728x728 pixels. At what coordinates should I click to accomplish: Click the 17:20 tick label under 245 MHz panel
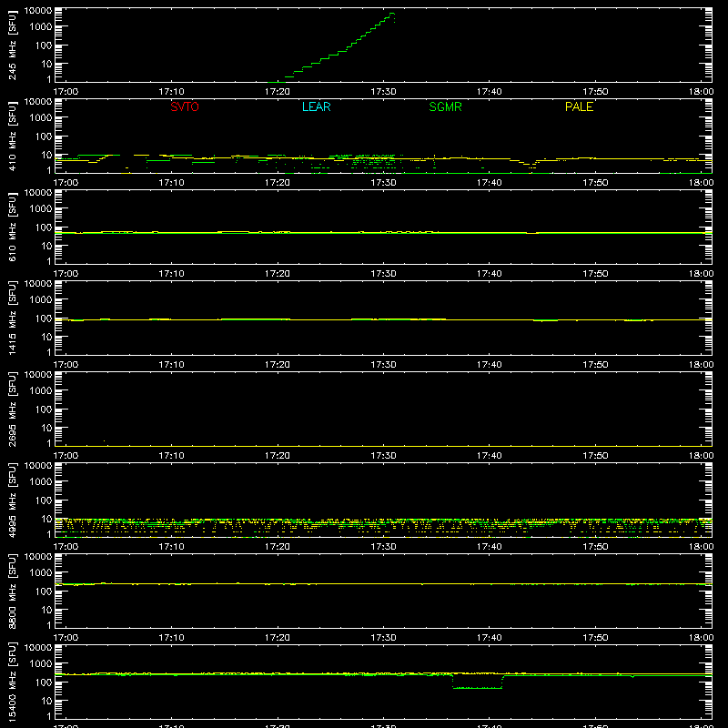point(278,92)
